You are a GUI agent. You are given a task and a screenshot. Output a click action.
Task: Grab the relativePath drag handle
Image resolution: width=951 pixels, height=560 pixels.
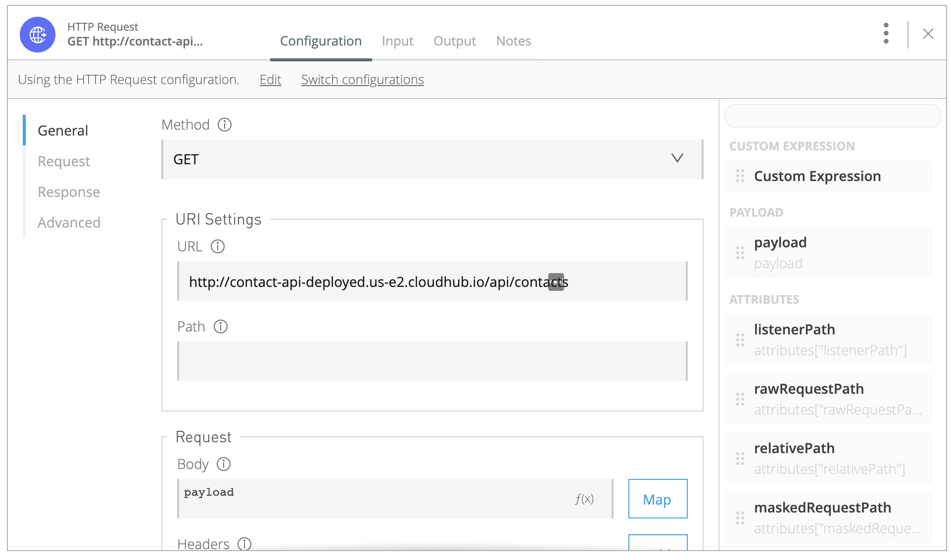click(x=740, y=459)
